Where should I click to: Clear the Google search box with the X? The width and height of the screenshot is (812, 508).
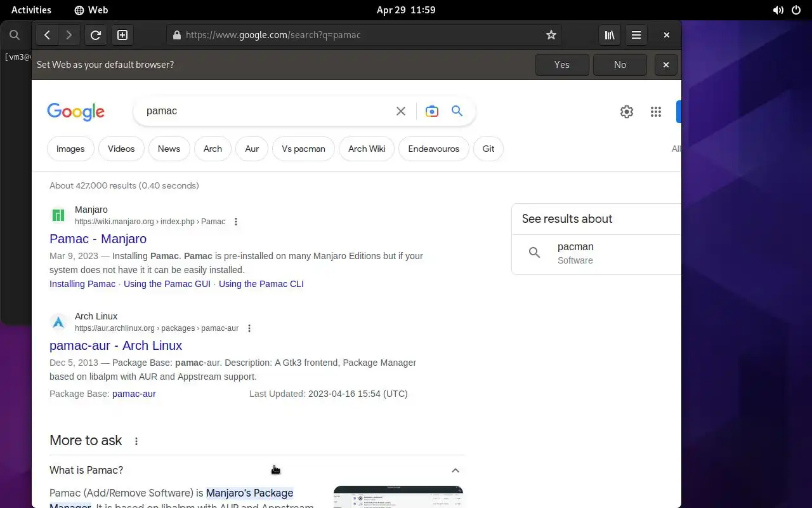pos(401,111)
